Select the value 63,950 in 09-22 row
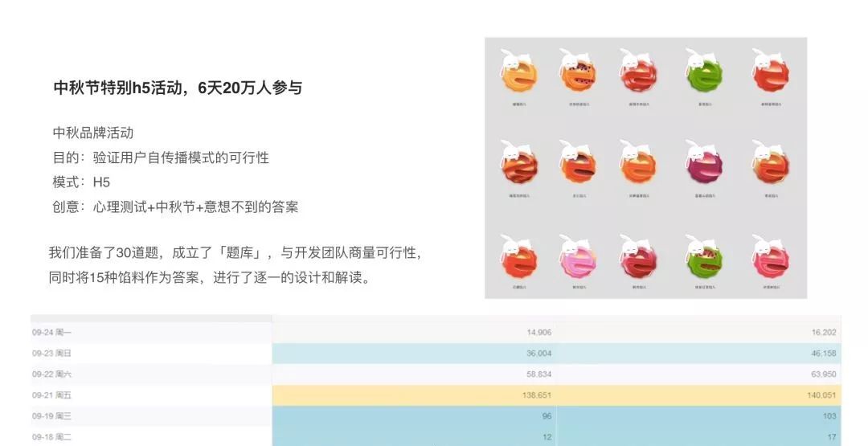868x446 pixels. click(x=823, y=374)
